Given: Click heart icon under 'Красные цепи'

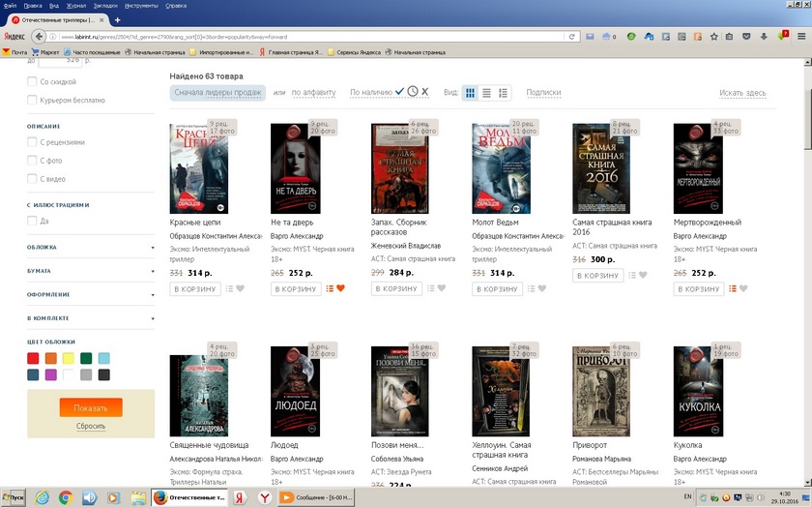Looking at the screenshot, I should (x=240, y=288).
